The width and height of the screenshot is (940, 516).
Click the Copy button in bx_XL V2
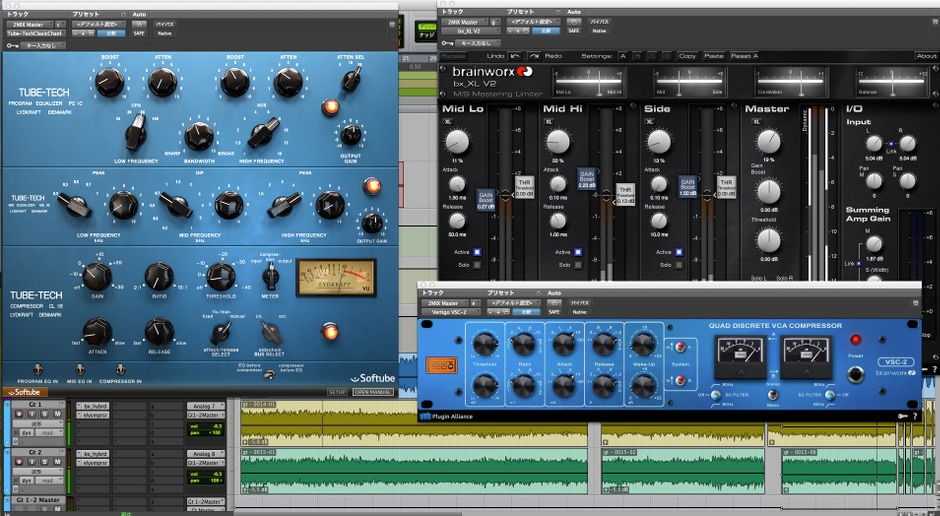[x=688, y=56]
